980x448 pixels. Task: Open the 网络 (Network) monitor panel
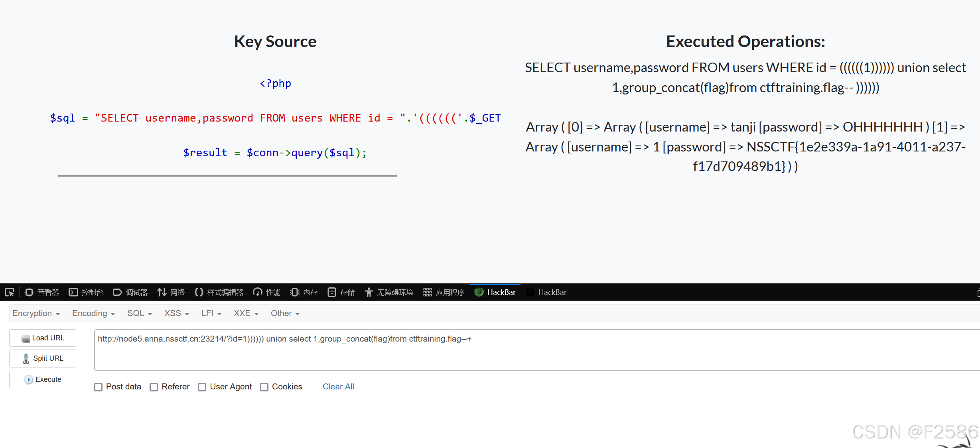tap(171, 292)
